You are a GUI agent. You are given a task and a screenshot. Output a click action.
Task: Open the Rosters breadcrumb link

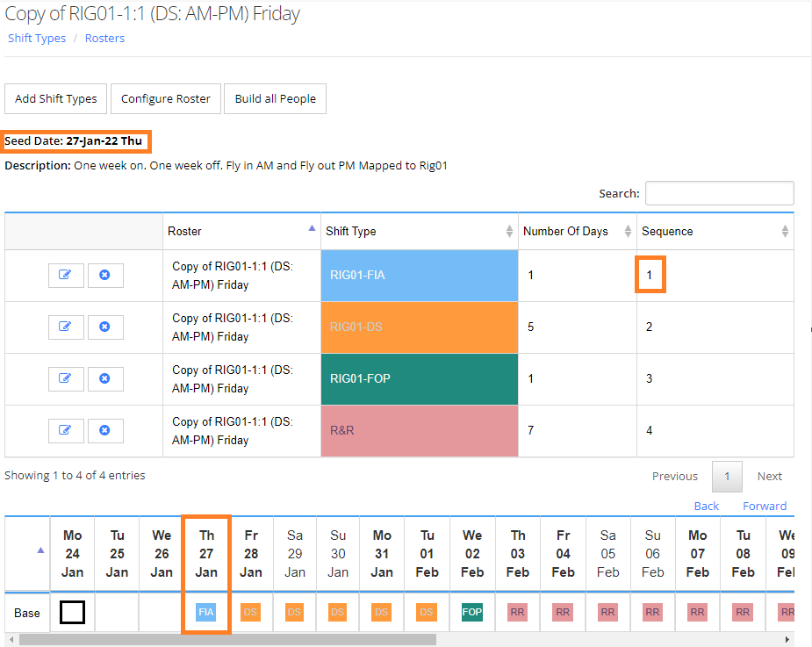[104, 39]
